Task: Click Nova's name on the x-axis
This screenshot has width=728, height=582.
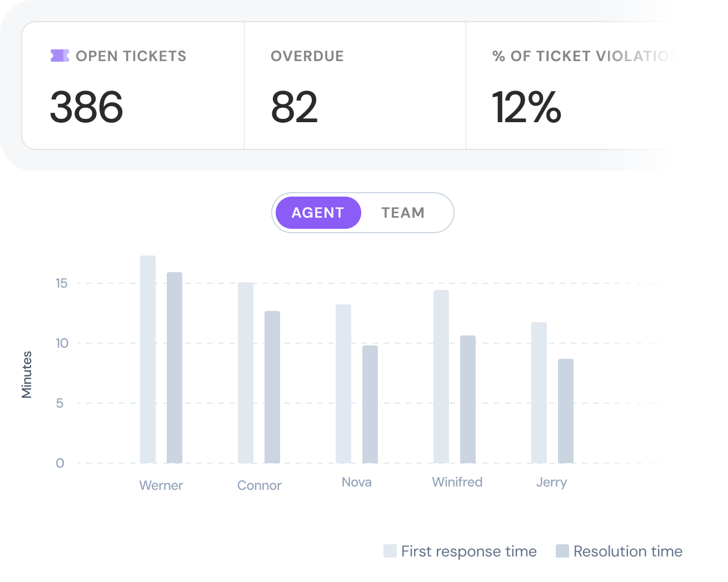Action: [x=356, y=482]
